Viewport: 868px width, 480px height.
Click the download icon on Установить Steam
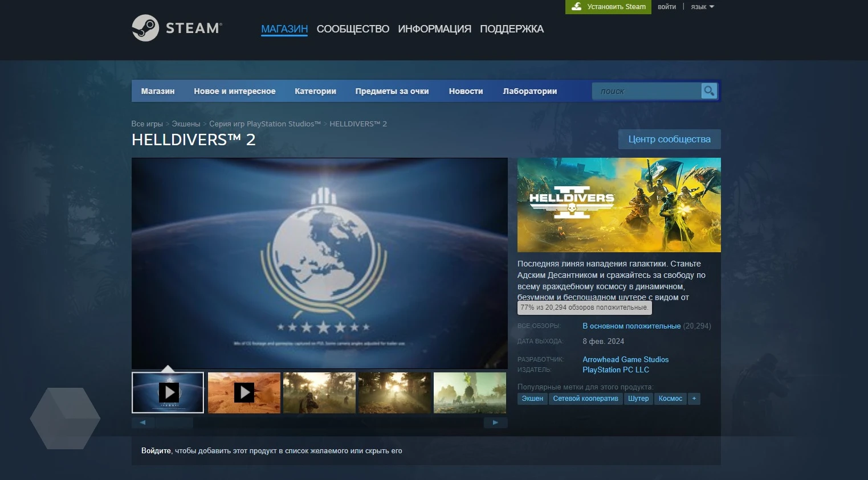(x=577, y=6)
